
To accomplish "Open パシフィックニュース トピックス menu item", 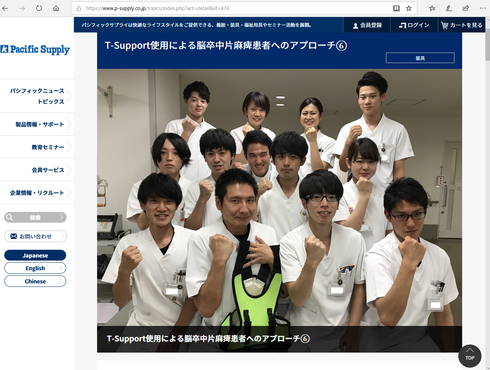I will coord(37,96).
